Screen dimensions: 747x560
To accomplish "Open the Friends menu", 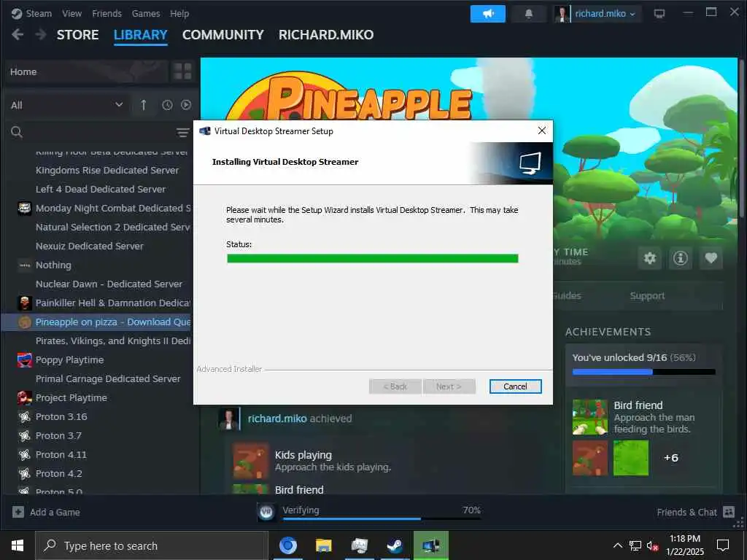I will [x=107, y=14].
